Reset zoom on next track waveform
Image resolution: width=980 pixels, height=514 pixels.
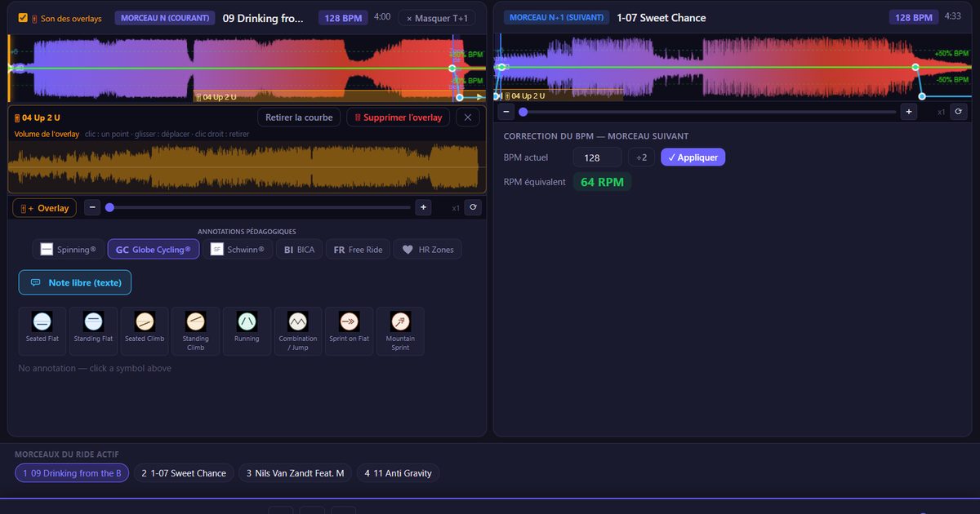(x=959, y=112)
